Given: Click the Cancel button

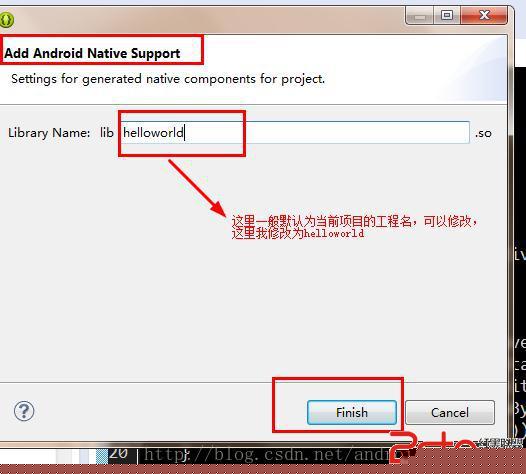Looking at the screenshot, I should 450,412.
